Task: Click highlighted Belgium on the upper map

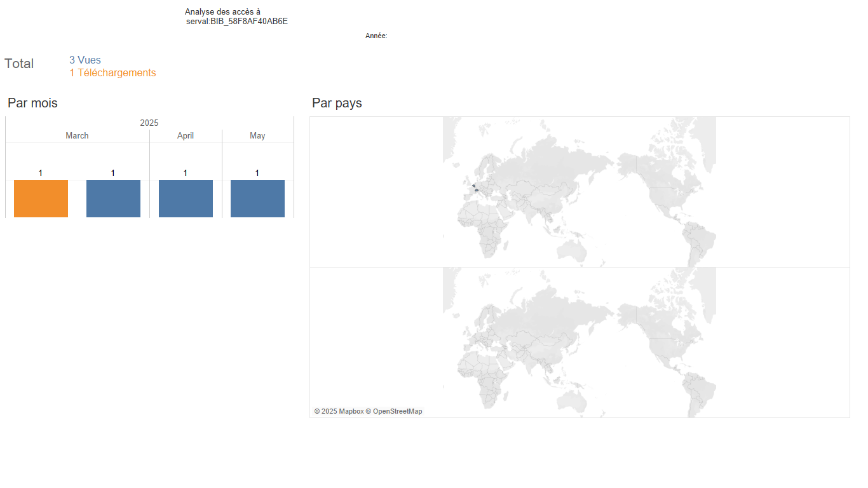Action: (474, 186)
